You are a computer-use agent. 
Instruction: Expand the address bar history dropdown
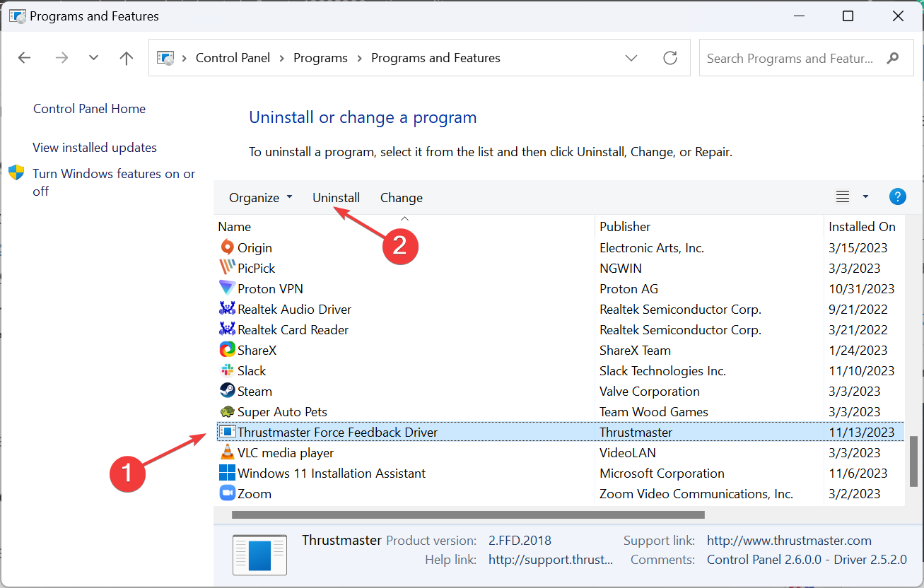[x=632, y=58]
